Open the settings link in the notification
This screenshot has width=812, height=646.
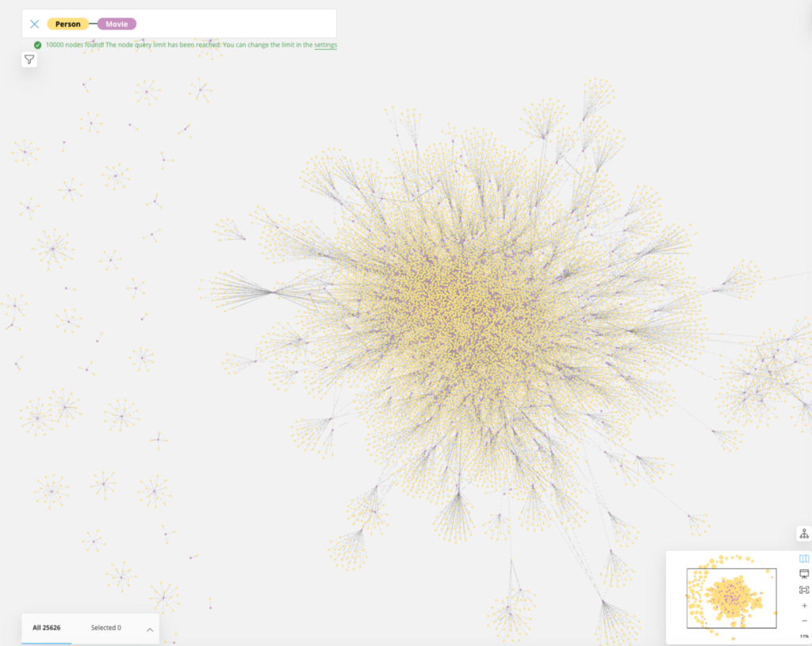tap(326, 45)
